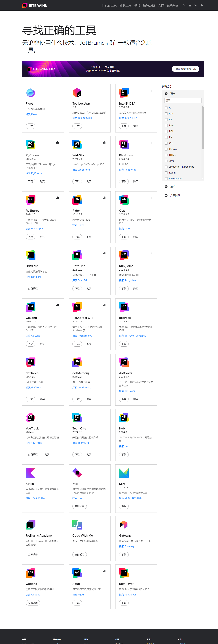Image resolution: width=218 pixels, height=644 pixels.
Task: Click the RustRover RR icon
Action: pyautogui.click(x=124, y=573)
